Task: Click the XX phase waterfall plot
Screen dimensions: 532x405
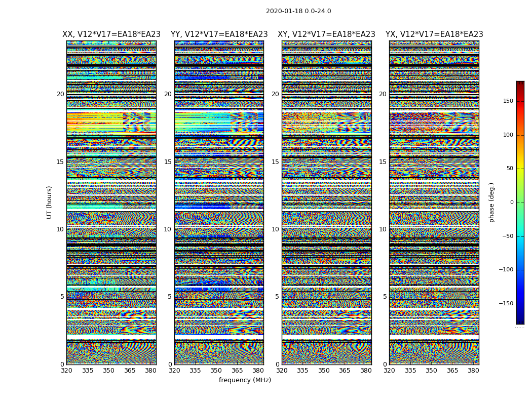Action: (111, 202)
